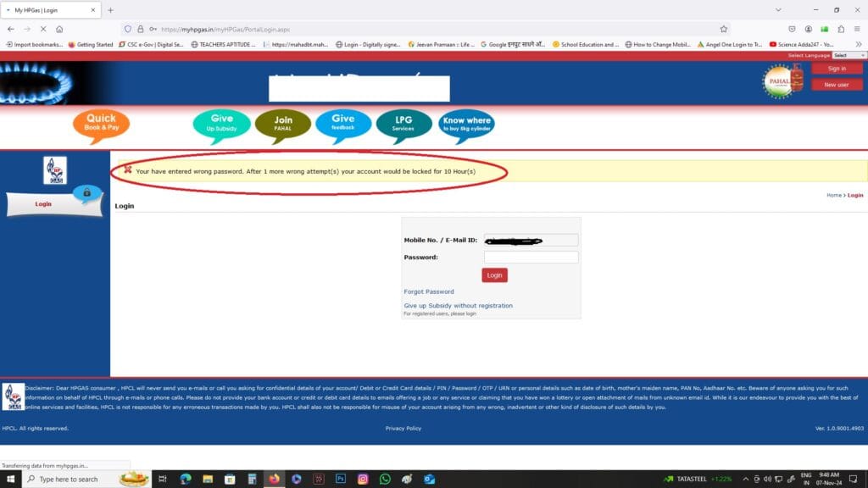The image size is (868, 488).
Task: Open File Explorer from the taskbar
Action: tap(208, 480)
